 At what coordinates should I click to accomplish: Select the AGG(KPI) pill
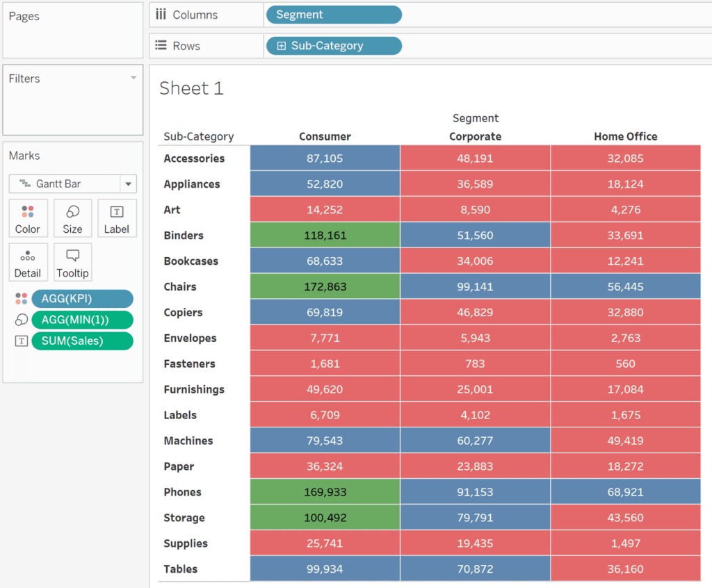pyautogui.click(x=82, y=299)
